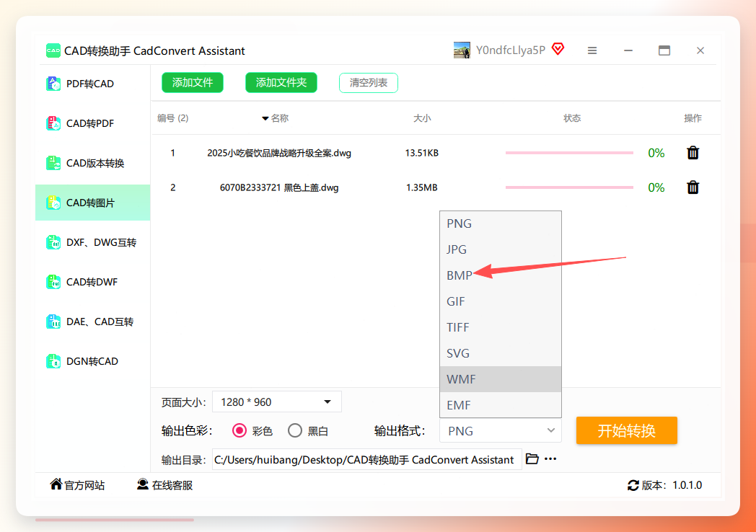
Task: Select file name 6070B2333721 黑色上盖.dwg
Action: point(279,187)
